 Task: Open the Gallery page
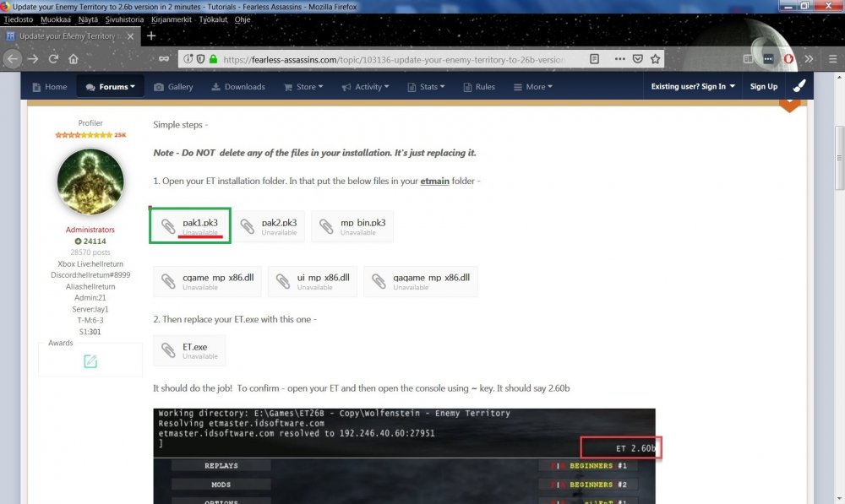point(173,87)
